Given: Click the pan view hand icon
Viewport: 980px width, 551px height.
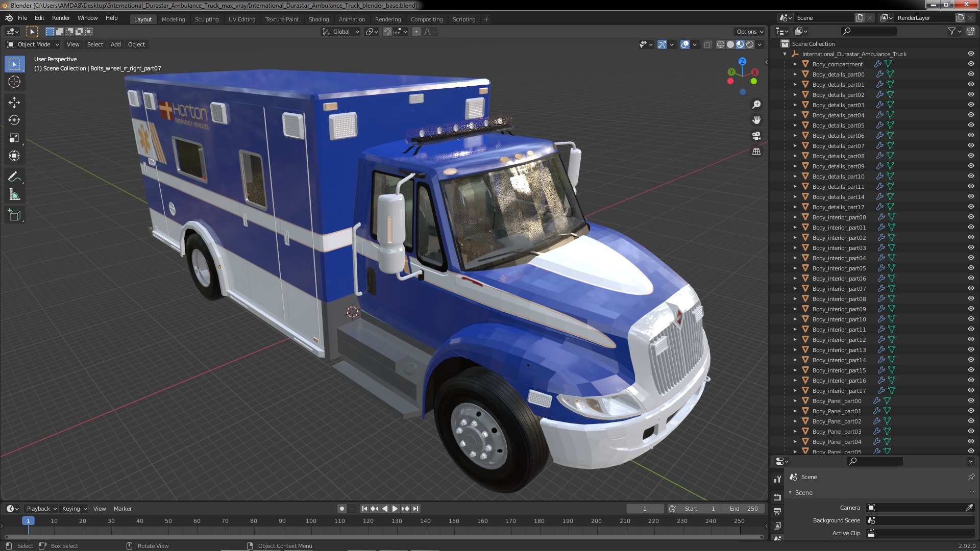Looking at the screenshot, I should [x=756, y=120].
